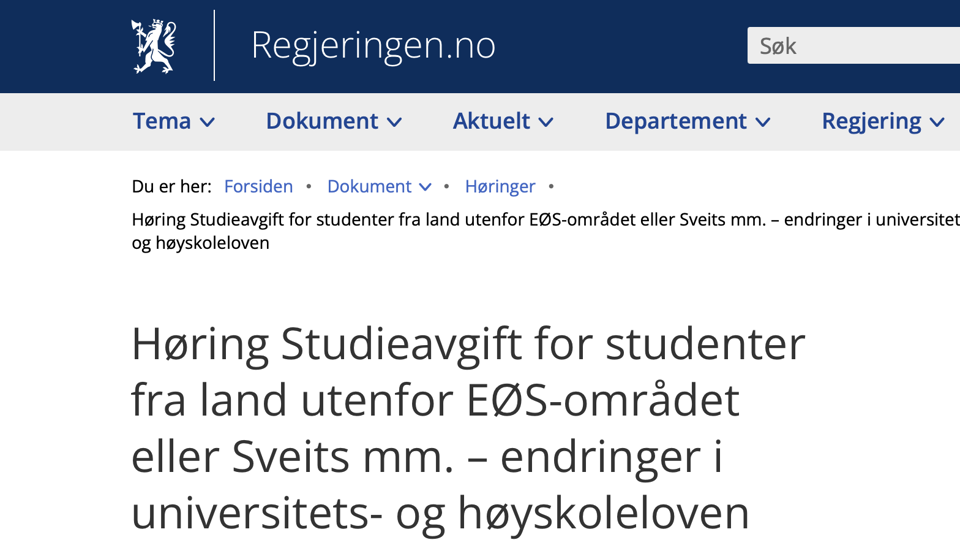Viewport: 960px width, 558px height.
Task: Click the Regjering chevron arrow
Action: pyautogui.click(x=937, y=122)
